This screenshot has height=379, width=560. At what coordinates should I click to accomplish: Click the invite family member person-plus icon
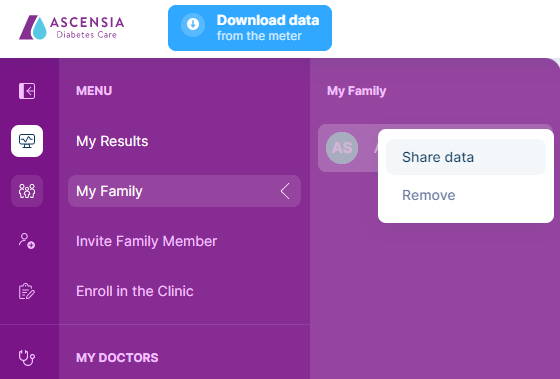[27, 241]
